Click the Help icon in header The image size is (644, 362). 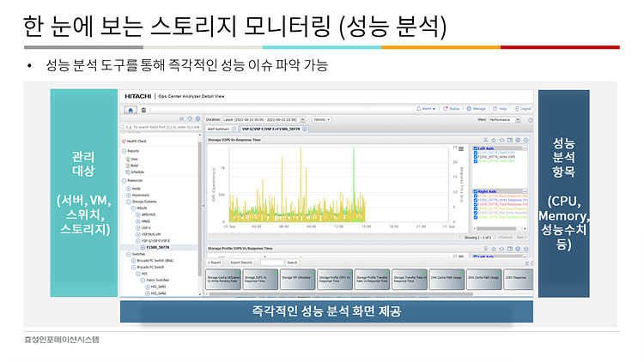(x=500, y=109)
